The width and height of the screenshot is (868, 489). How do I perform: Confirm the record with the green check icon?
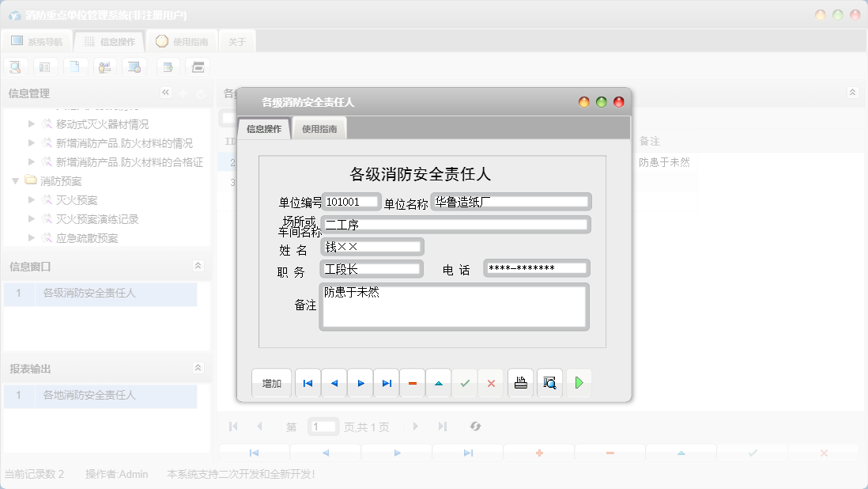pos(465,382)
